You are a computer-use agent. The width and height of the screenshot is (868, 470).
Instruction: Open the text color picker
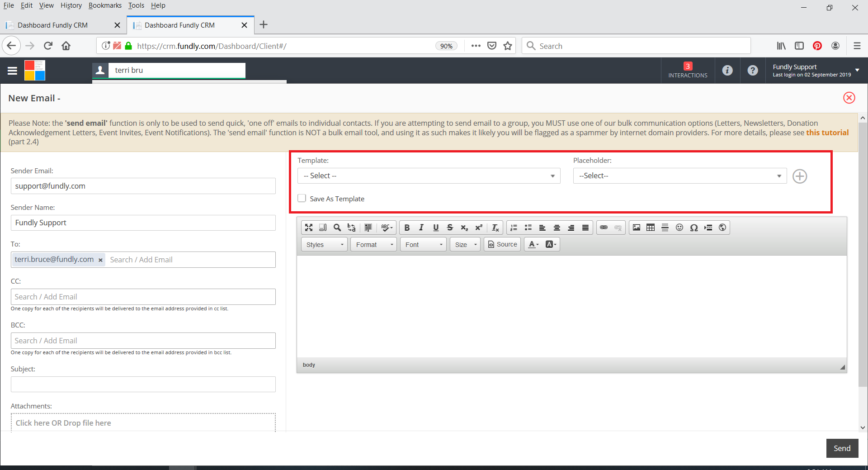click(x=533, y=245)
